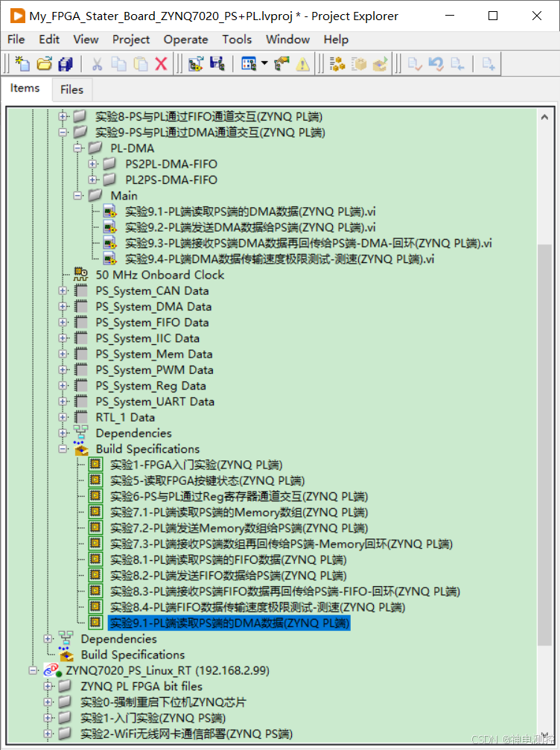Select PS_System_Mem Data item
Viewport: 560px width, 750px height.
pos(154,354)
